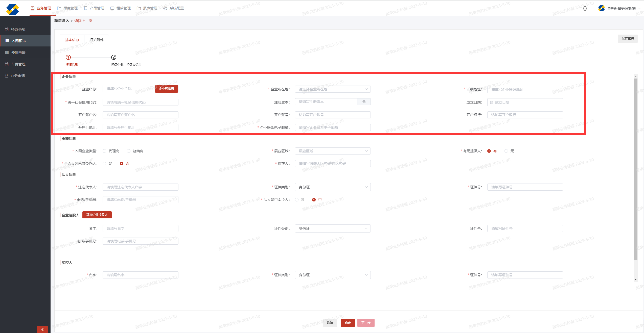
Task: Open 法人 证件类别 dropdown showing 身份证
Action: click(x=333, y=187)
